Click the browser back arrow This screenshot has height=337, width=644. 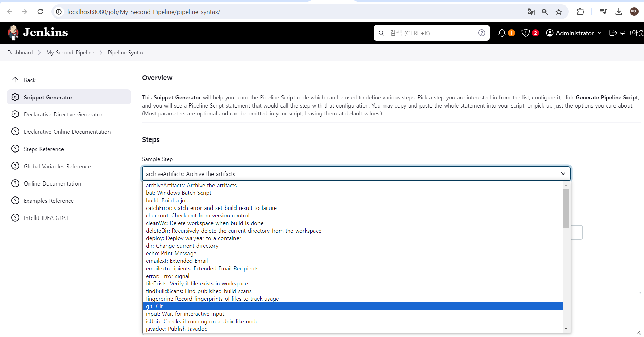[10, 12]
